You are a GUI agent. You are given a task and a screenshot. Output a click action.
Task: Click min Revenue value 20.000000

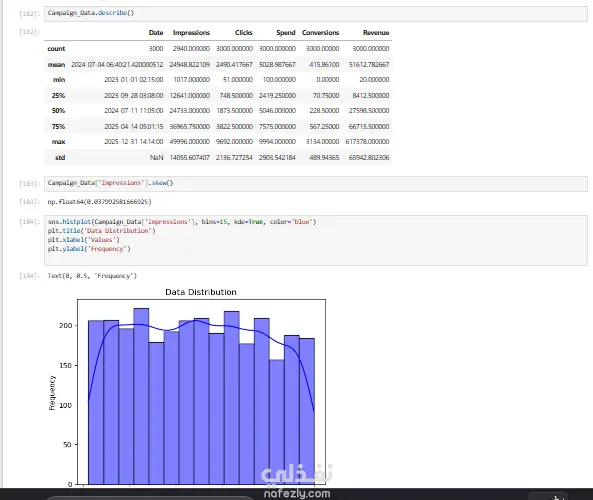[x=374, y=80]
